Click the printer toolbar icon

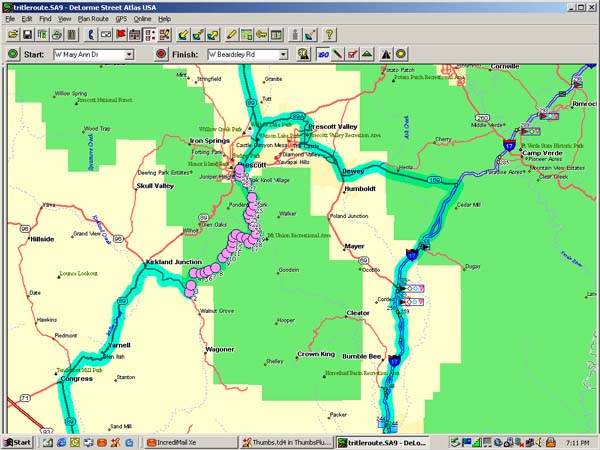(x=57, y=35)
